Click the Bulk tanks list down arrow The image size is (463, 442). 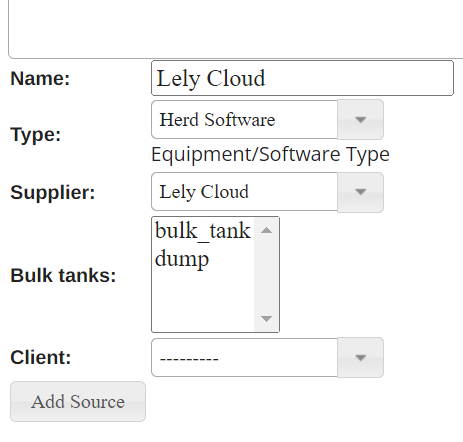(266, 319)
